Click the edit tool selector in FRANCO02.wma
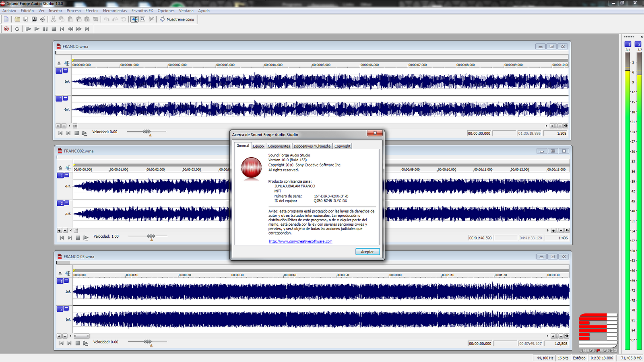The width and height of the screenshot is (644, 362). coord(68,168)
